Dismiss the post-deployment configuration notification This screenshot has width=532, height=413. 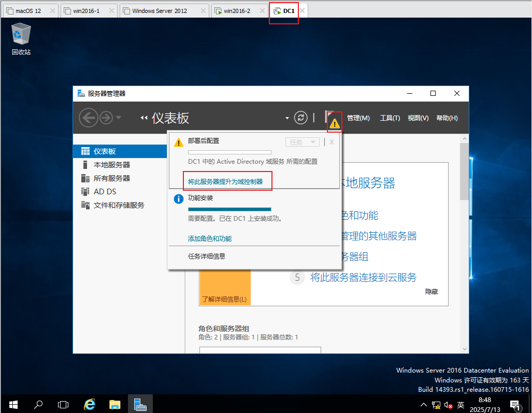click(x=332, y=142)
